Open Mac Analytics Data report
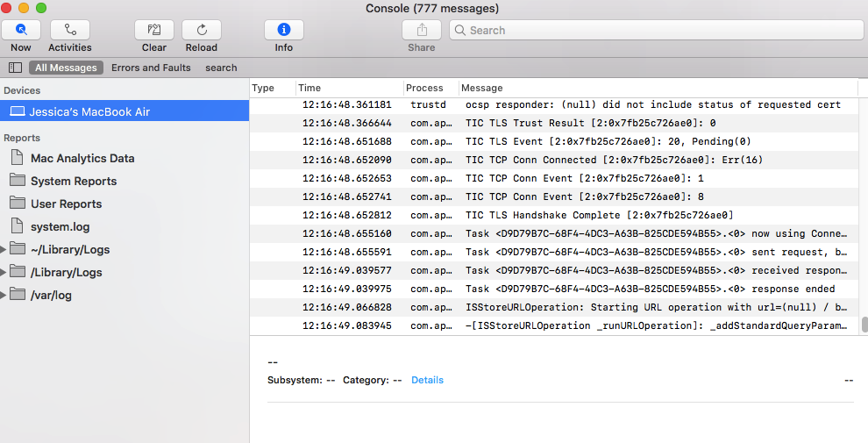The height and width of the screenshot is (443, 868). tap(82, 159)
